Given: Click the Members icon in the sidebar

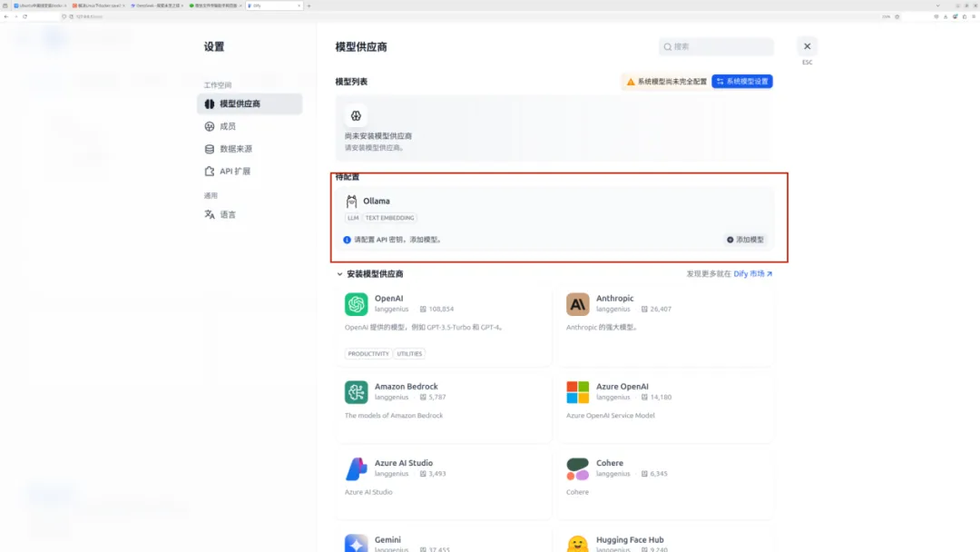Looking at the screenshot, I should tap(210, 126).
